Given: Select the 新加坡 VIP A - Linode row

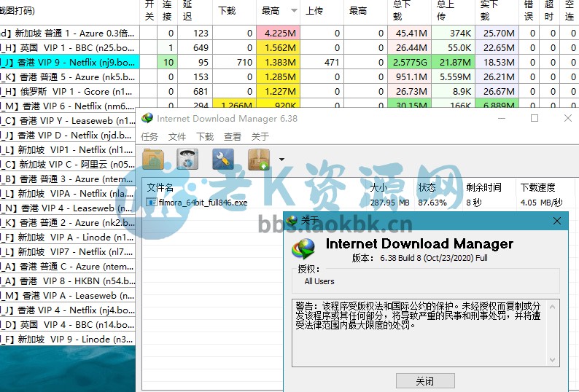Looking at the screenshot, I should (x=68, y=238).
